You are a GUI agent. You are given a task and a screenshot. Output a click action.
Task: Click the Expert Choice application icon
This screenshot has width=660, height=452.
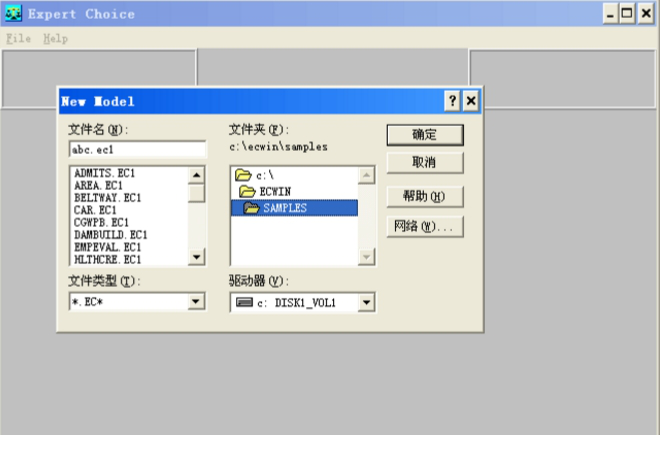[13, 14]
